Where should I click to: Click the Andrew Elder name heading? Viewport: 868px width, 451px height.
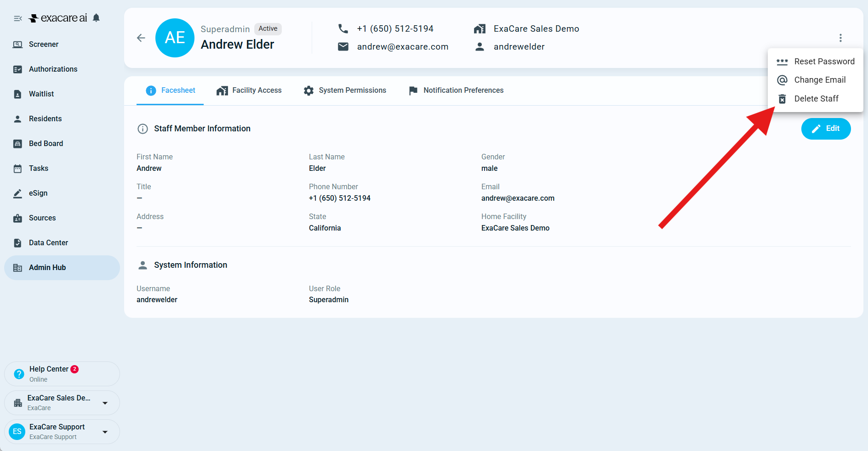tap(237, 45)
